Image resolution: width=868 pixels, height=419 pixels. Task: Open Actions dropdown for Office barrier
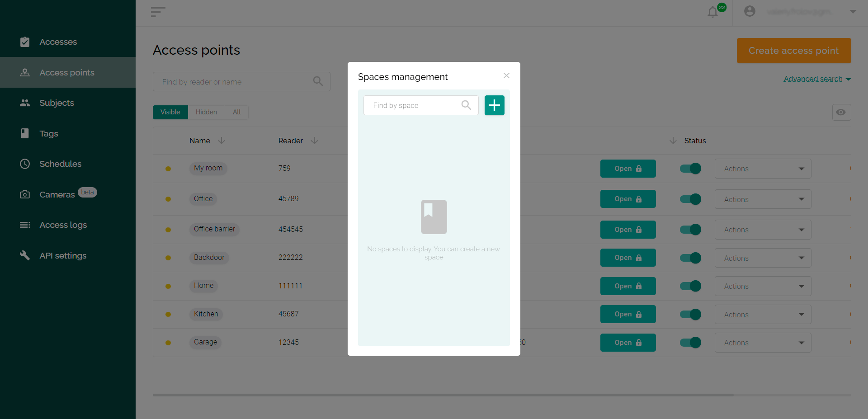point(763,230)
